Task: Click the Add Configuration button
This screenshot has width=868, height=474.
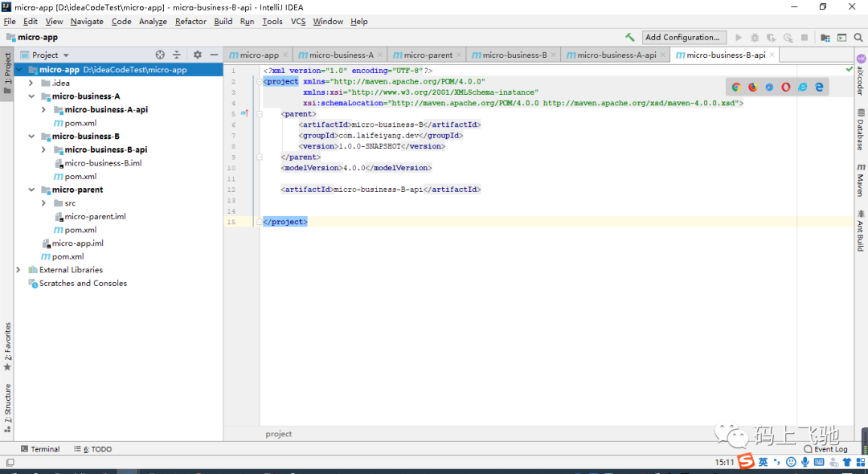Action: coord(684,37)
